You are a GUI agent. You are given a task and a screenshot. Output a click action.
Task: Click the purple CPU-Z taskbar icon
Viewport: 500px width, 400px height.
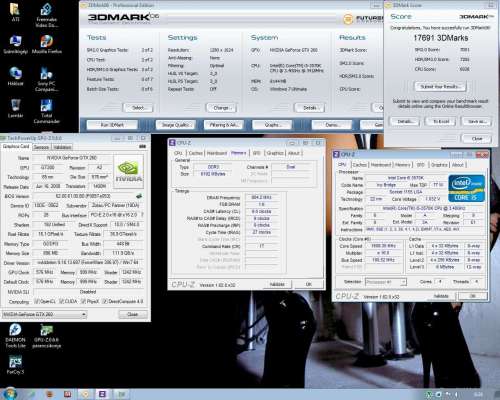click(x=102, y=394)
